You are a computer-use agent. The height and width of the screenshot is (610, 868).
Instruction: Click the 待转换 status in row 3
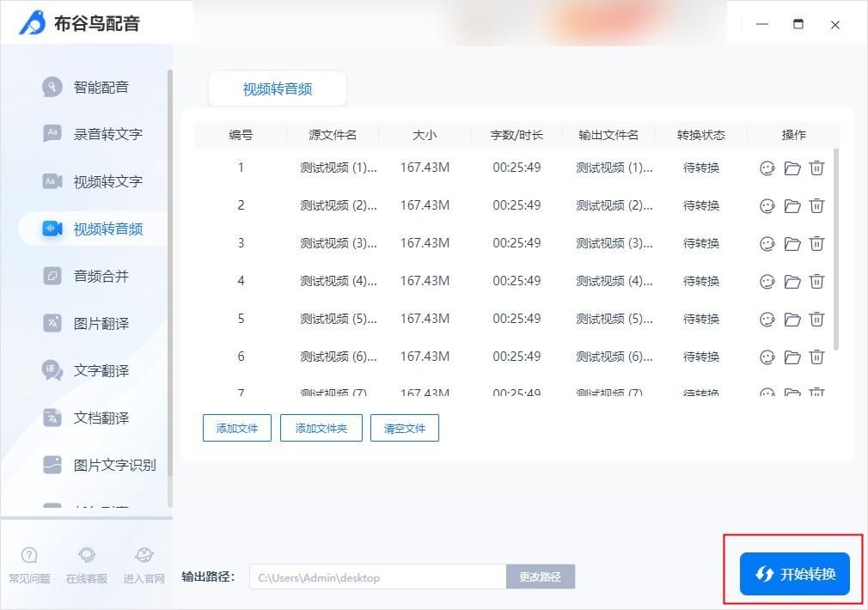click(x=700, y=243)
